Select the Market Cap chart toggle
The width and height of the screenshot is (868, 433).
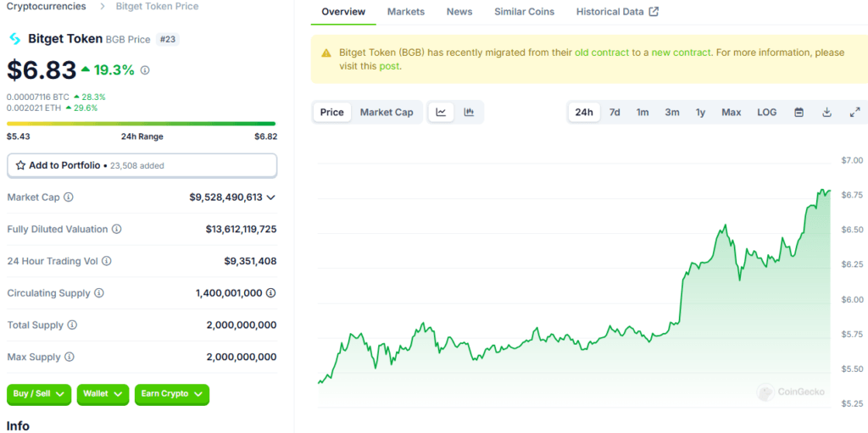pyautogui.click(x=387, y=113)
